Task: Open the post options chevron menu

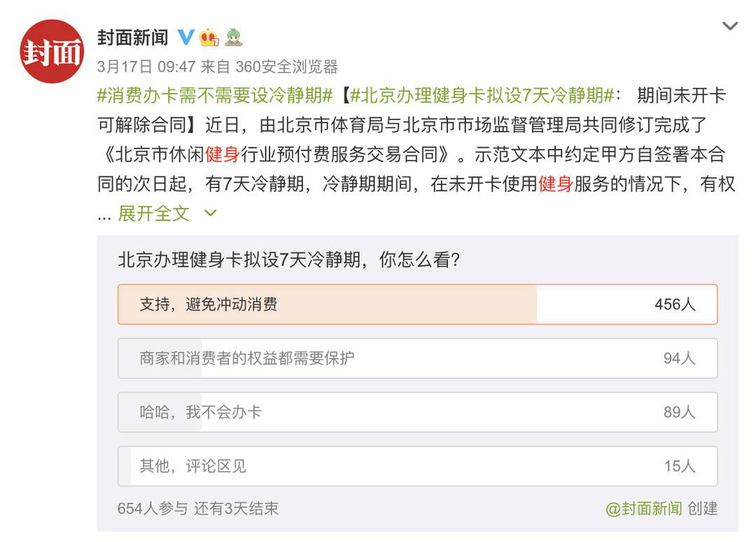Action: [x=730, y=26]
